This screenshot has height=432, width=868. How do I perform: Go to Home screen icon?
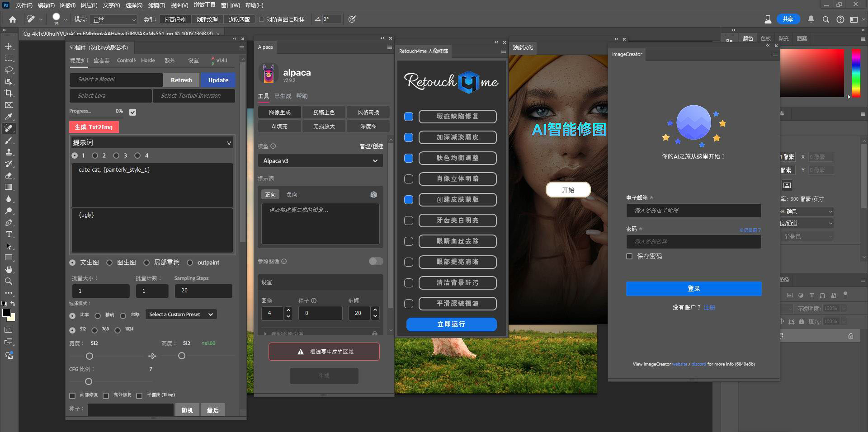pyautogui.click(x=13, y=19)
